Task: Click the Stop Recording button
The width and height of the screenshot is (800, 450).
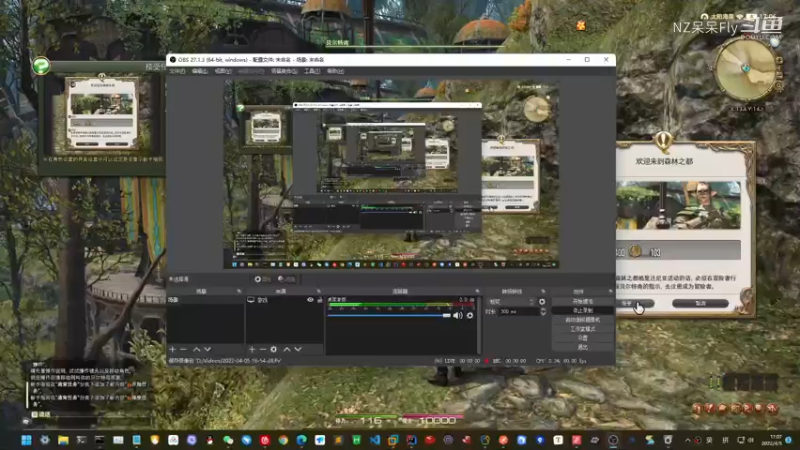Action: pyautogui.click(x=583, y=311)
